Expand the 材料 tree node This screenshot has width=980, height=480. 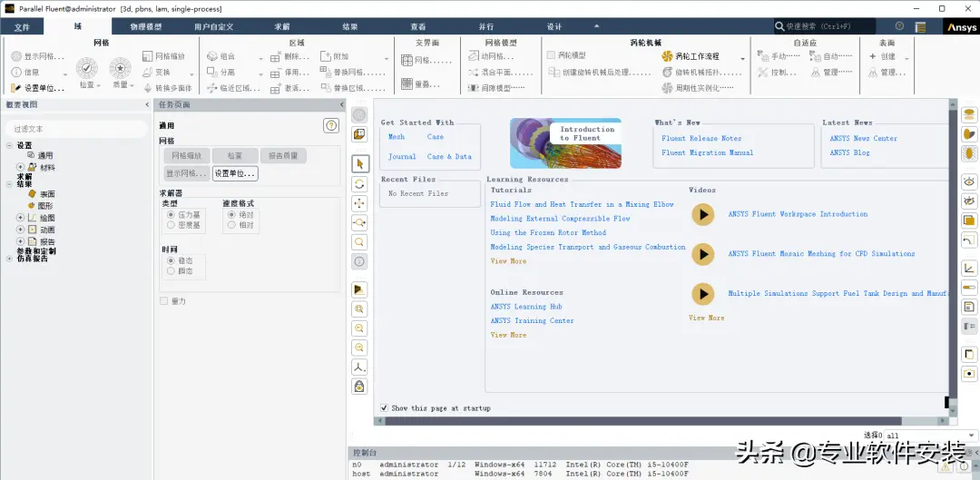point(20,167)
